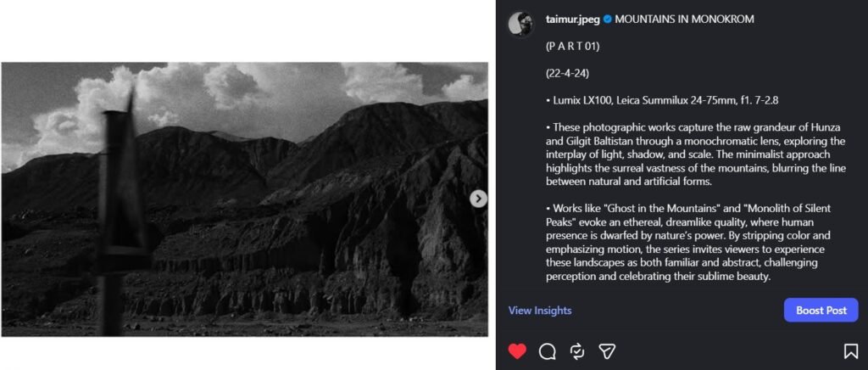Click the black and white mountain photo
Viewport: 868px width, 370px height.
pos(245,199)
